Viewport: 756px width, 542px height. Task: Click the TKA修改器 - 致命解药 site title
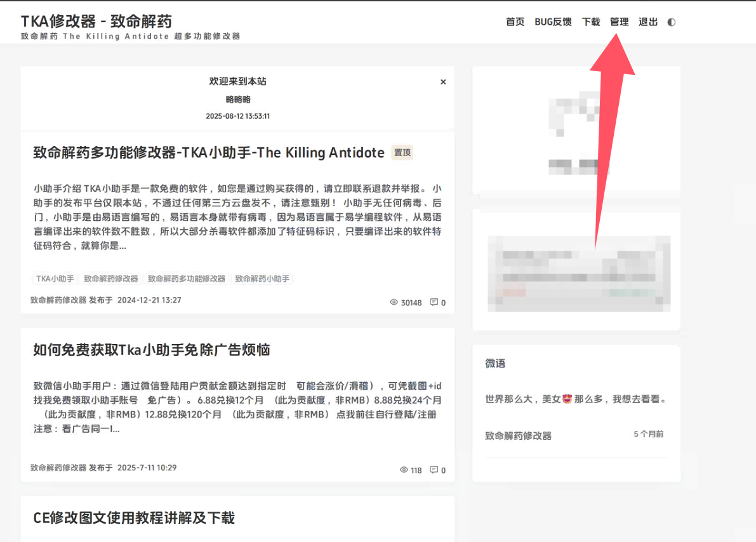[96, 22]
